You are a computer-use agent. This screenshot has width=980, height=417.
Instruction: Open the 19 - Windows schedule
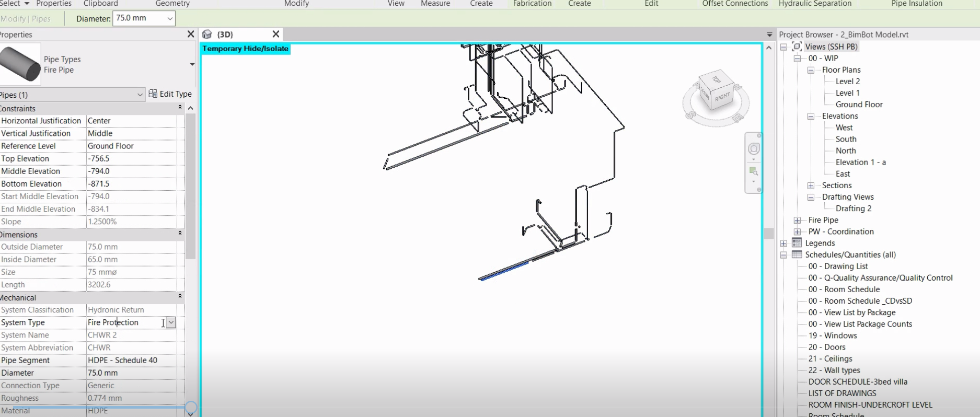coord(833,335)
